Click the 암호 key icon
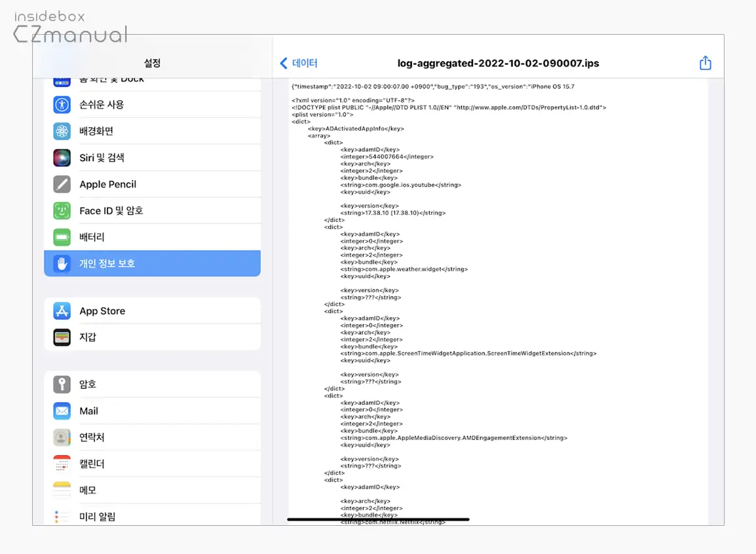Screen dimensions: 756x554 click(62, 384)
